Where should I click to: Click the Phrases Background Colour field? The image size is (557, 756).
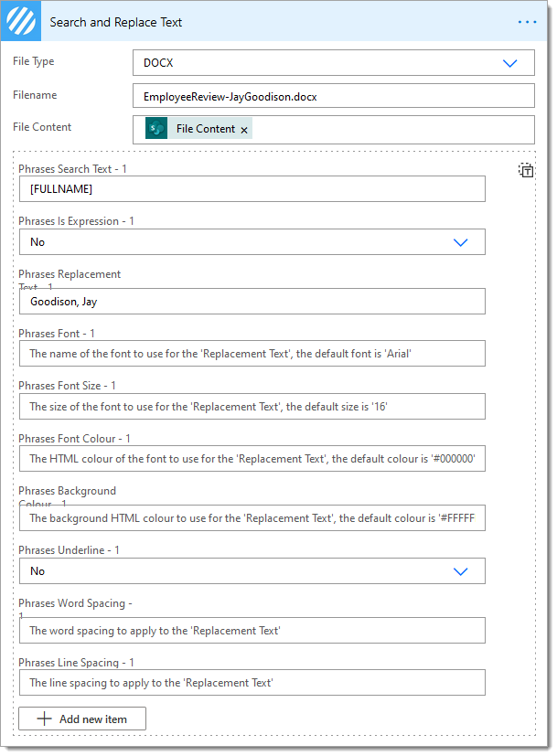252,517
